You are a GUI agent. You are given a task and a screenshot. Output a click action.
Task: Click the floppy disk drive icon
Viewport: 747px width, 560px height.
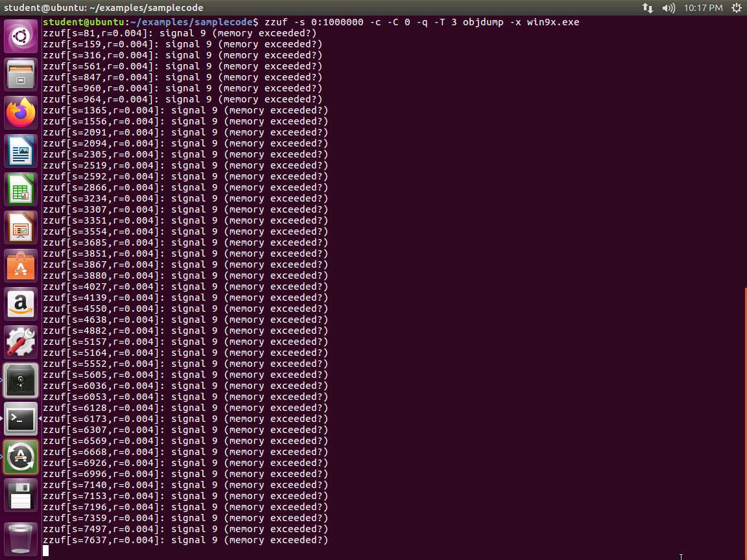click(x=21, y=496)
